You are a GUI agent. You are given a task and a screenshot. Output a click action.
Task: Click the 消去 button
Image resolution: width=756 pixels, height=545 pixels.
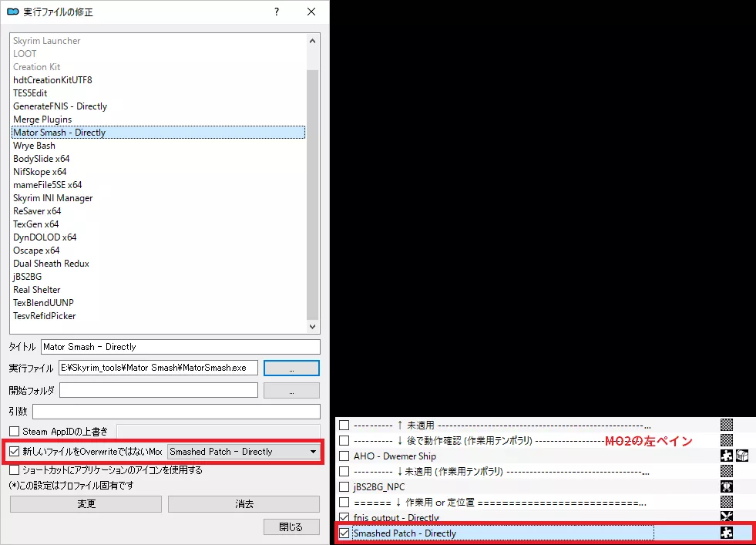click(244, 504)
